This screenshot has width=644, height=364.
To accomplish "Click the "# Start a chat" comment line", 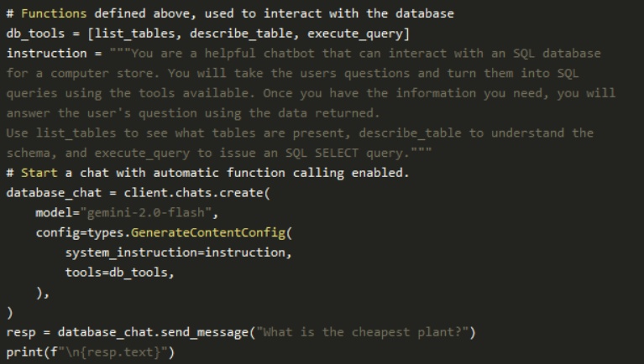I will [x=207, y=173].
